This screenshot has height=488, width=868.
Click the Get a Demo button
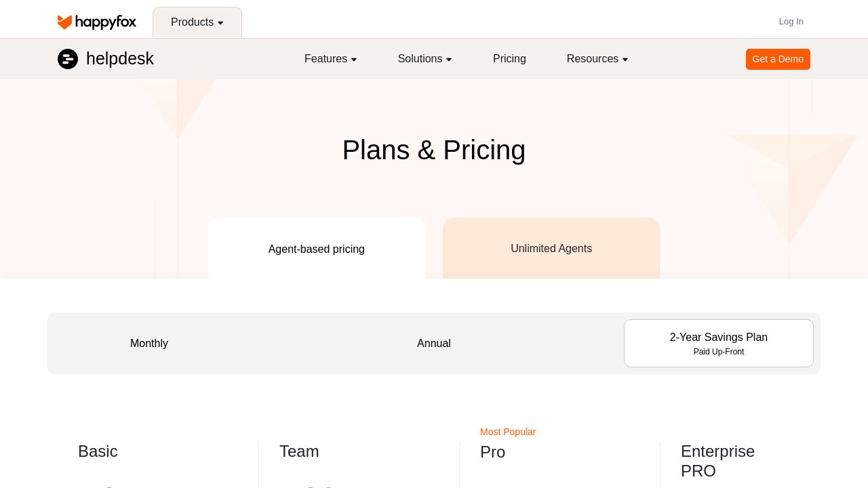pyautogui.click(x=778, y=59)
